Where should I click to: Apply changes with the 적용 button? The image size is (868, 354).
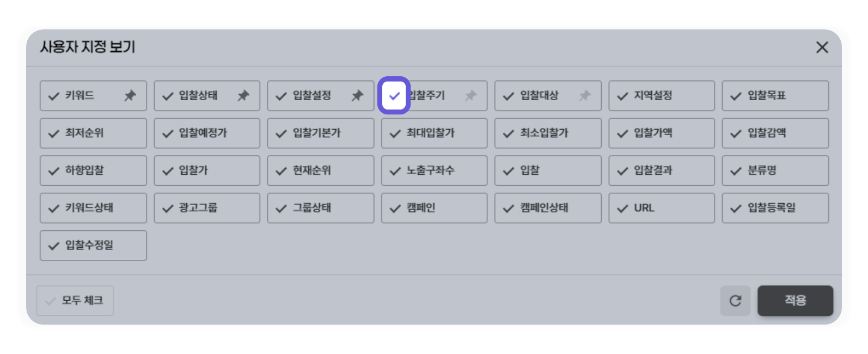pyautogui.click(x=795, y=301)
